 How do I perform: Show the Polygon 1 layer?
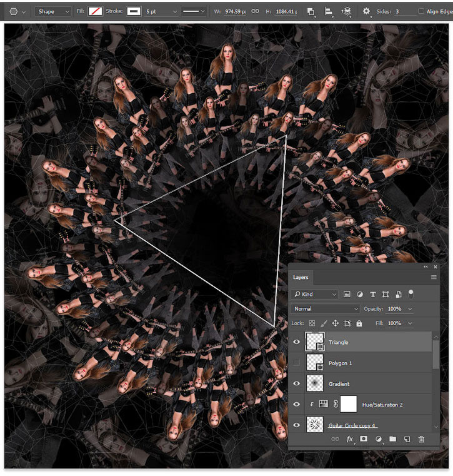(297, 362)
